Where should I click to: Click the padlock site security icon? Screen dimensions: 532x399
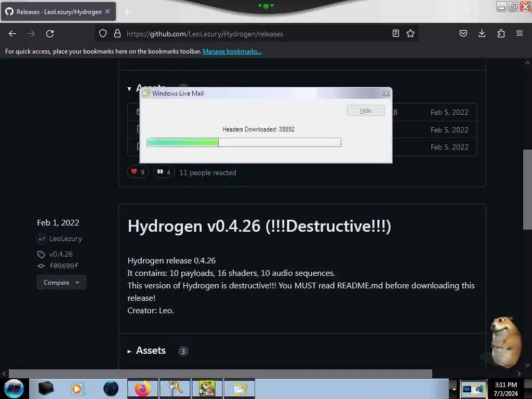tap(117, 34)
